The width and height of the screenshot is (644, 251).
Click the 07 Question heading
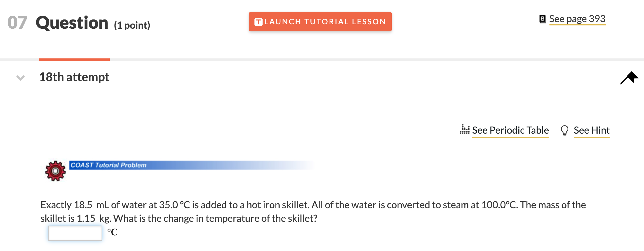(71, 22)
